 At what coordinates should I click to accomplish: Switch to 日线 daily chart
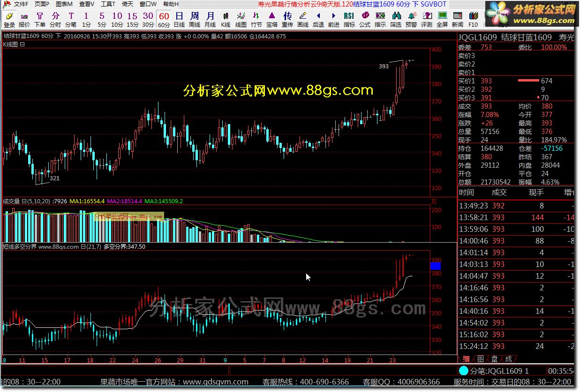coord(179,20)
